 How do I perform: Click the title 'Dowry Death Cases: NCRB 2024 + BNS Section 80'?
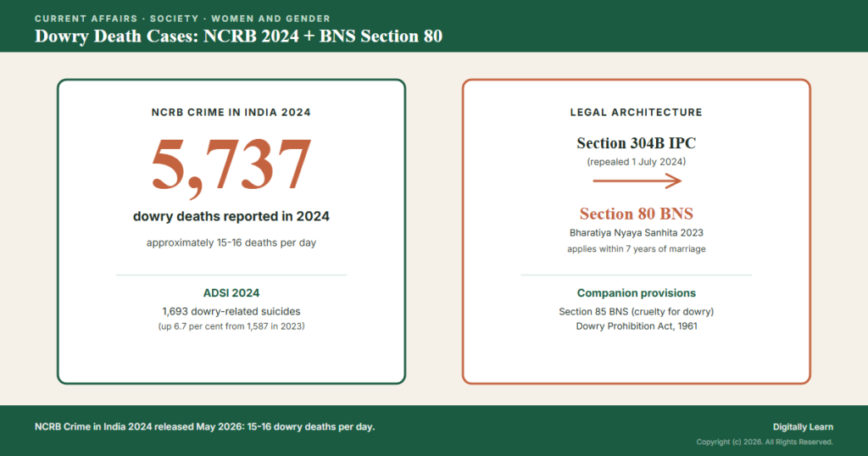[238, 36]
